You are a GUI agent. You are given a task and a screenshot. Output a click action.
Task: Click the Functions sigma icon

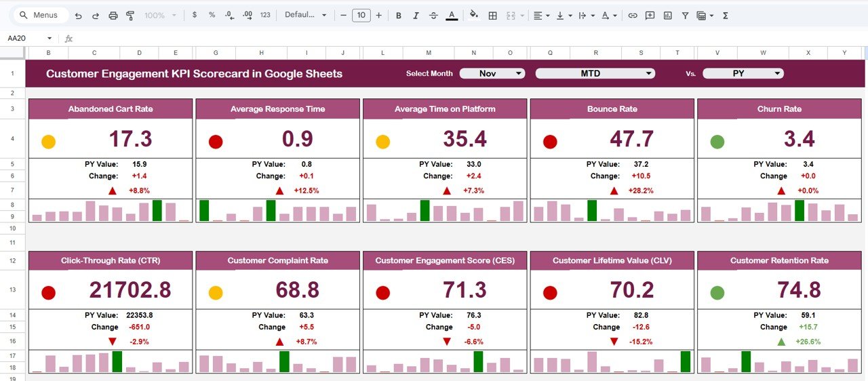tap(725, 15)
